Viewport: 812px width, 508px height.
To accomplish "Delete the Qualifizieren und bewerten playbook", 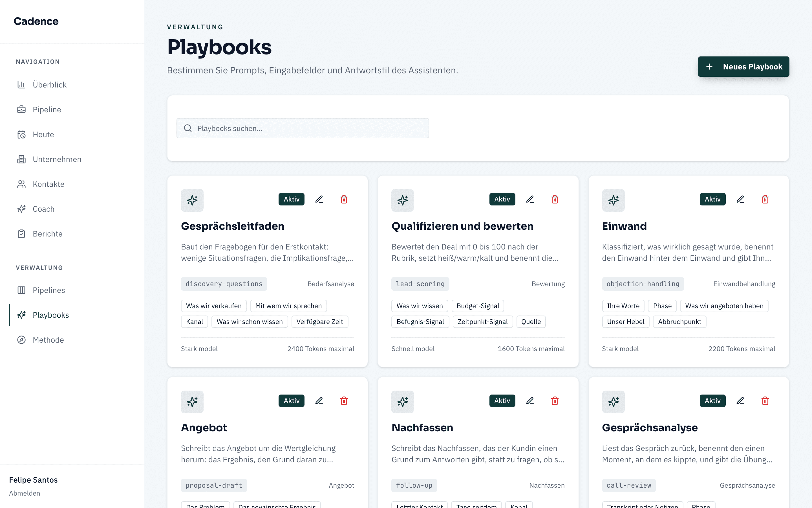I will pyautogui.click(x=555, y=199).
